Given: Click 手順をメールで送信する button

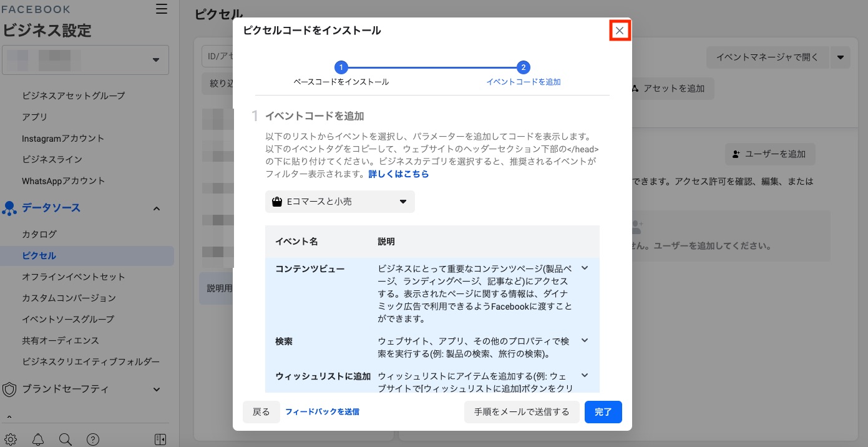Looking at the screenshot, I should pos(522,412).
